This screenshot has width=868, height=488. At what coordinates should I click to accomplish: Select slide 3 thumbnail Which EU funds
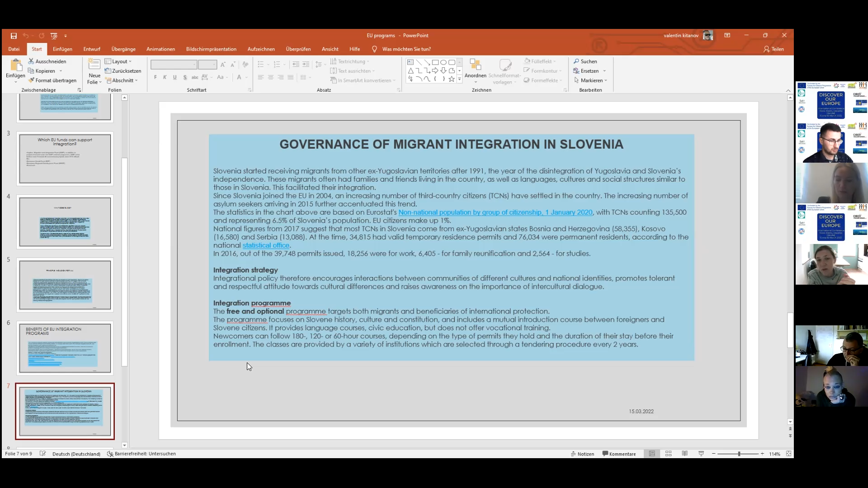pos(65,159)
